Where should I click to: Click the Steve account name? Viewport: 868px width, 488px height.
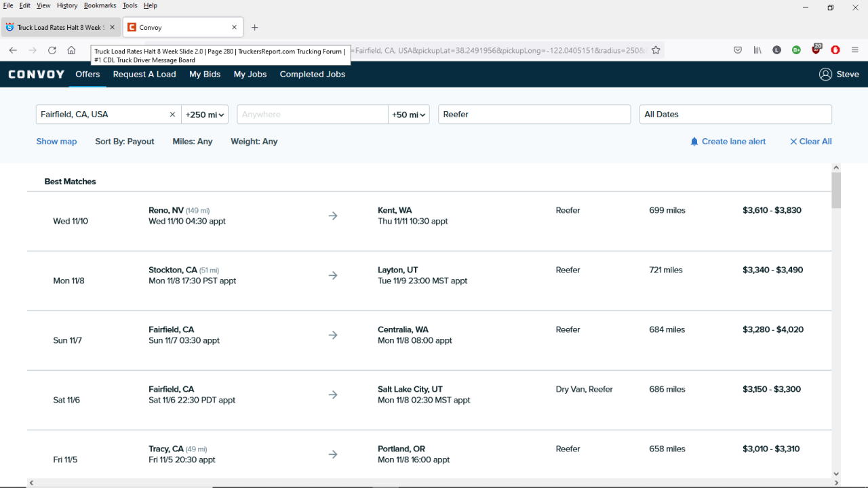tap(848, 75)
